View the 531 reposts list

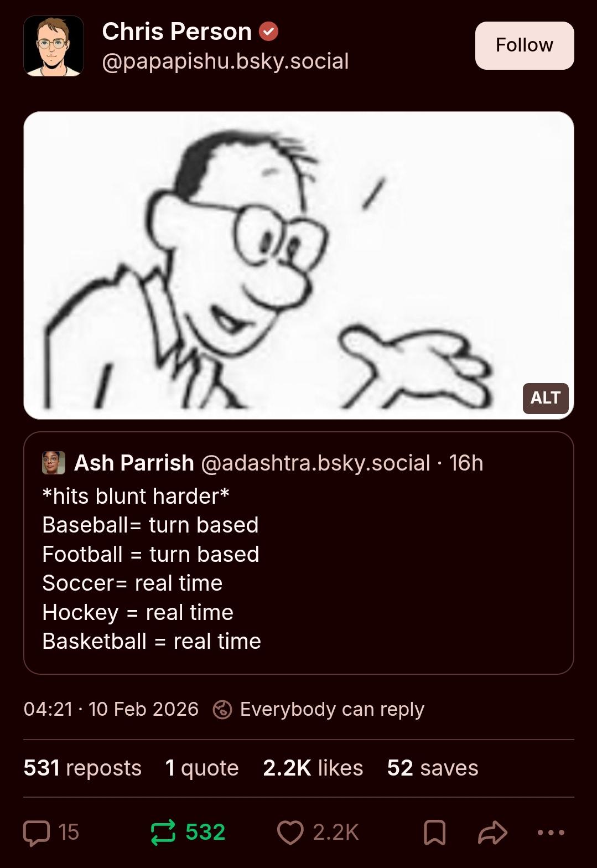pos(82,768)
